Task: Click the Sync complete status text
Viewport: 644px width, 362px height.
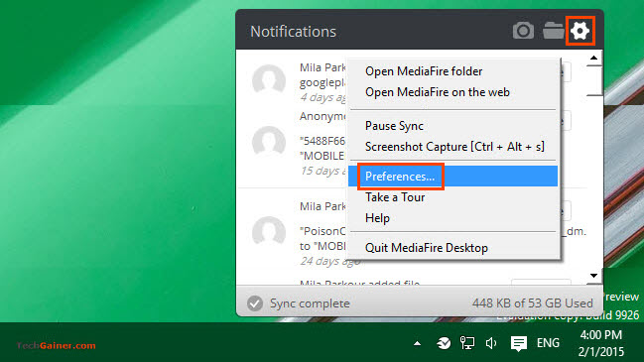Action: 310,303
